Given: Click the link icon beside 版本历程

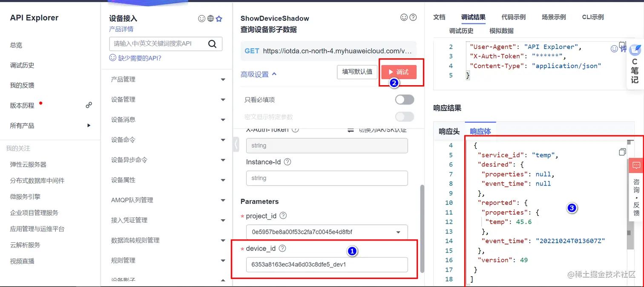Looking at the screenshot, I should [x=89, y=105].
